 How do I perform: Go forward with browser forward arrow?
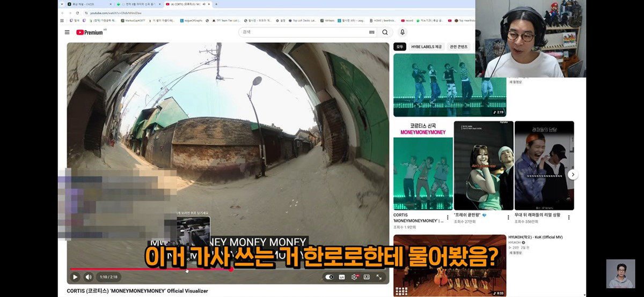[x=70, y=12]
